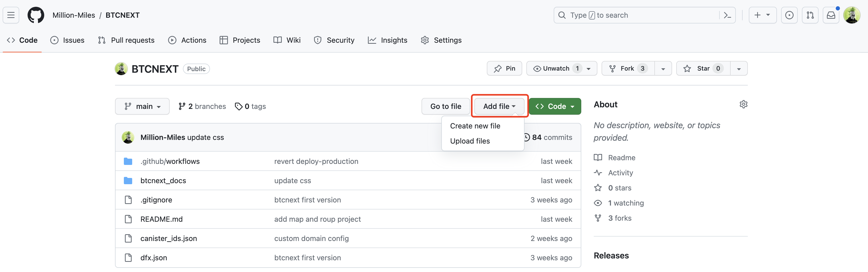Screen dimensions: 868x272
Task: Open 'revert deploy-production' commit message
Action: click(316, 161)
